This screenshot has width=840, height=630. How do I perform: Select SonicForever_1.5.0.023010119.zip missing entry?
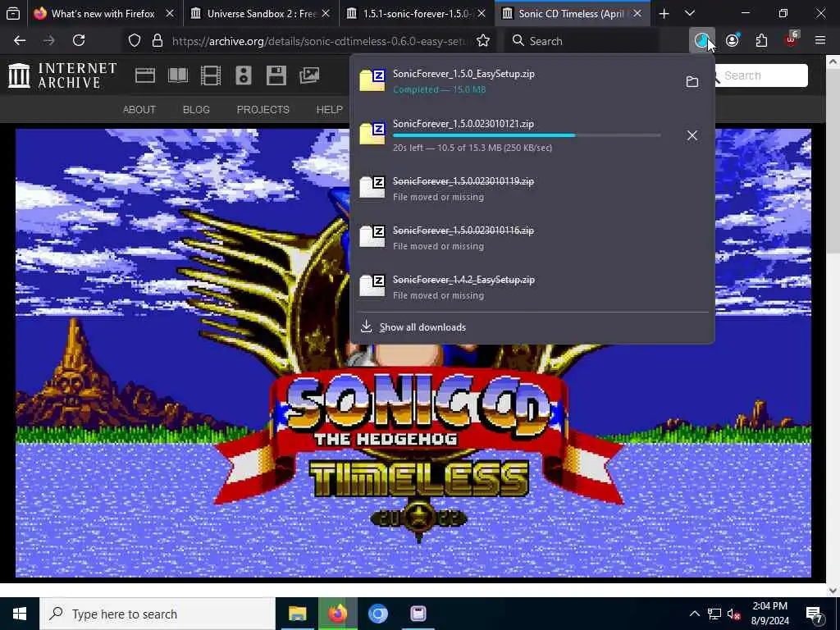[532, 189]
